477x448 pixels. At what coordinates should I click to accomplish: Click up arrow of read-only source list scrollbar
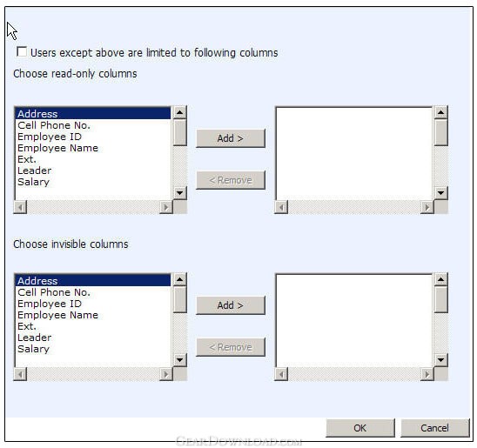[x=180, y=112]
